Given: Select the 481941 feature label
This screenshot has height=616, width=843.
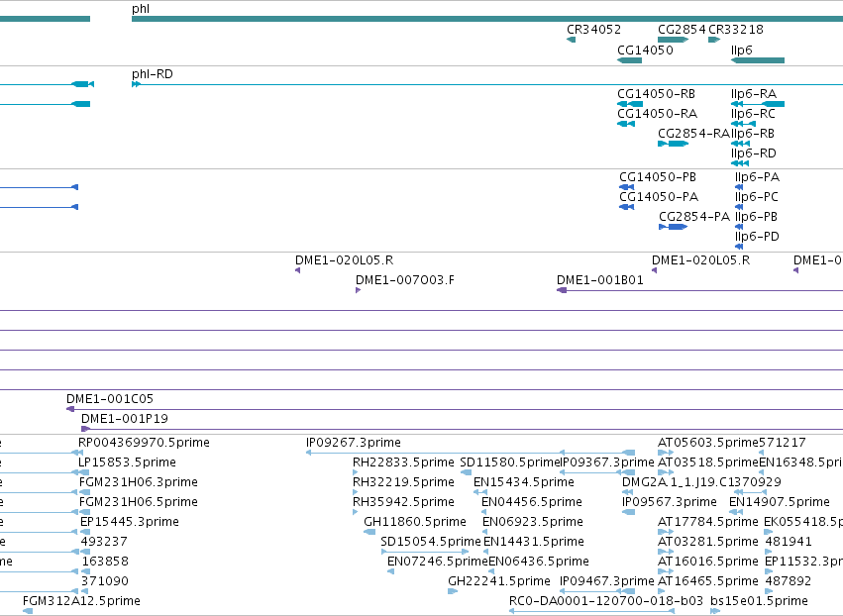Looking at the screenshot, I should click(x=789, y=542).
